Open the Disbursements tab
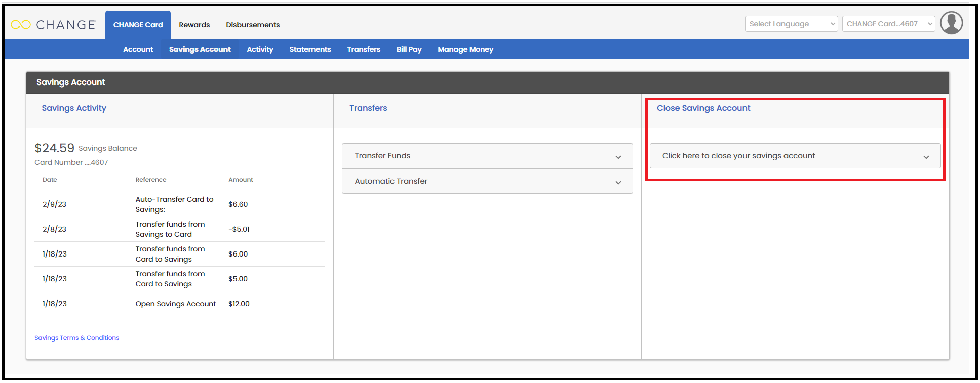Viewport: 980px width, 383px height. click(253, 25)
